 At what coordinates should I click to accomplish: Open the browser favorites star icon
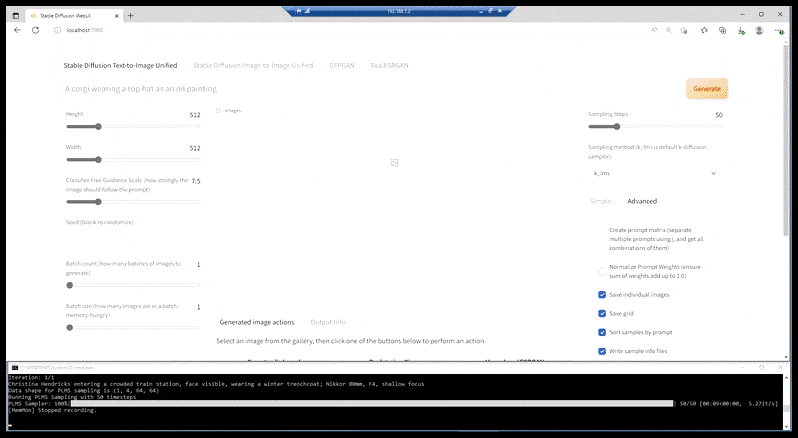point(705,31)
